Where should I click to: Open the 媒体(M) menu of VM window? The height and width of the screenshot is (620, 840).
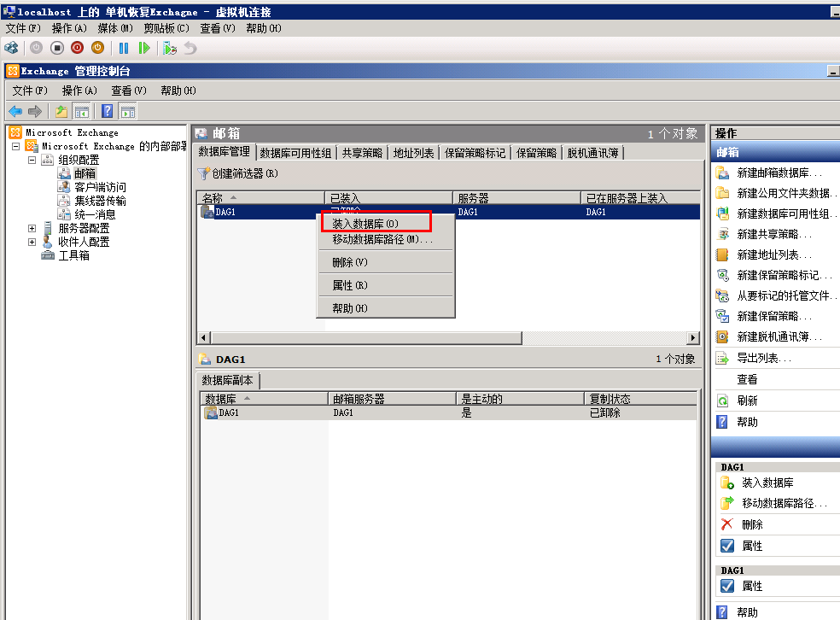(x=114, y=28)
